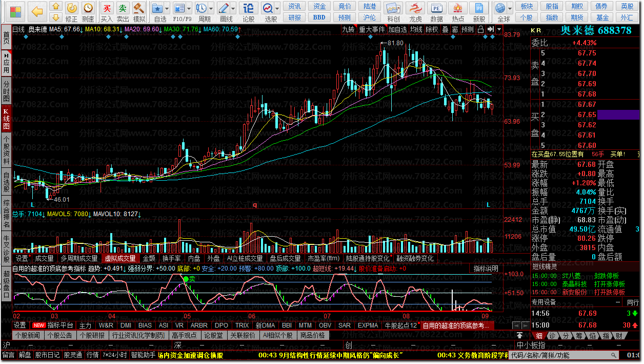This screenshot has width=644, height=364.
Task: Click the yellow up arrow icon
Action: point(56,6)
